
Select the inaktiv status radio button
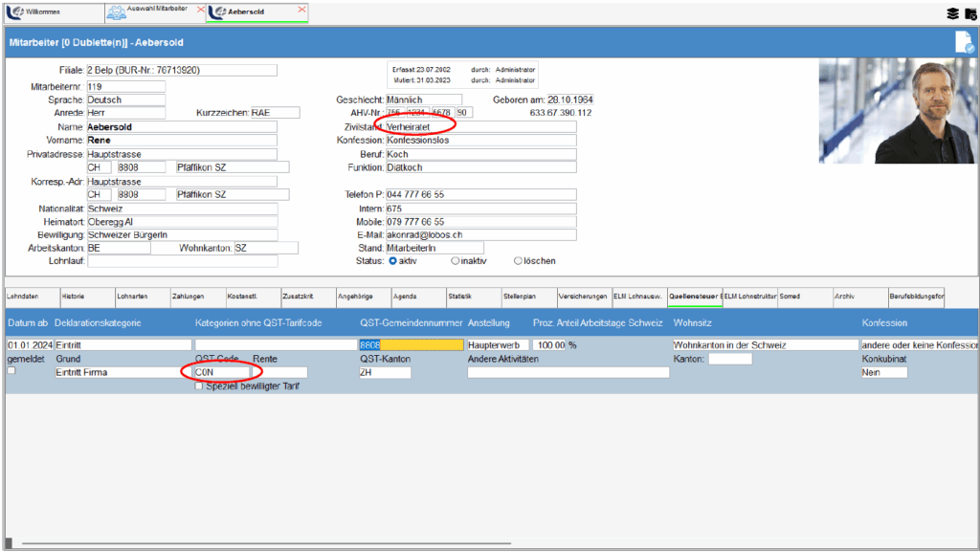(x=456, y=260)
